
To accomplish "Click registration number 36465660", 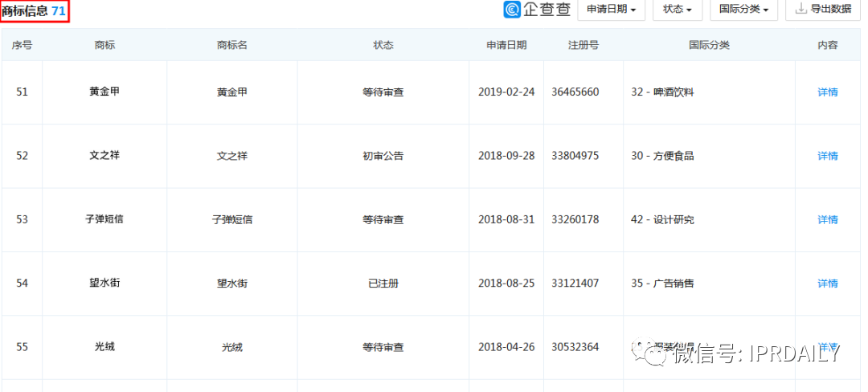I will [x=575, y=92].
